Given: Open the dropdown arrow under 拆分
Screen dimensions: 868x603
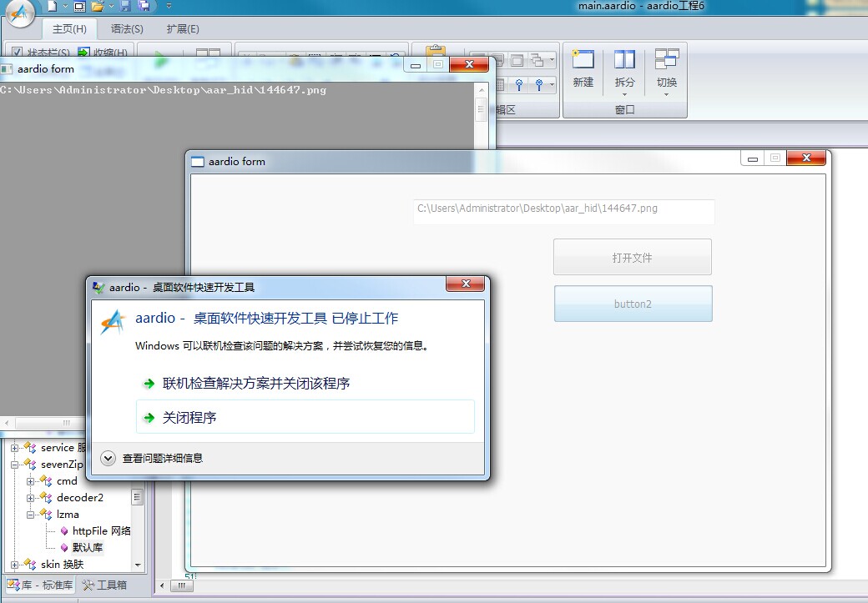Looking at the screenshot, I should 624,94.
